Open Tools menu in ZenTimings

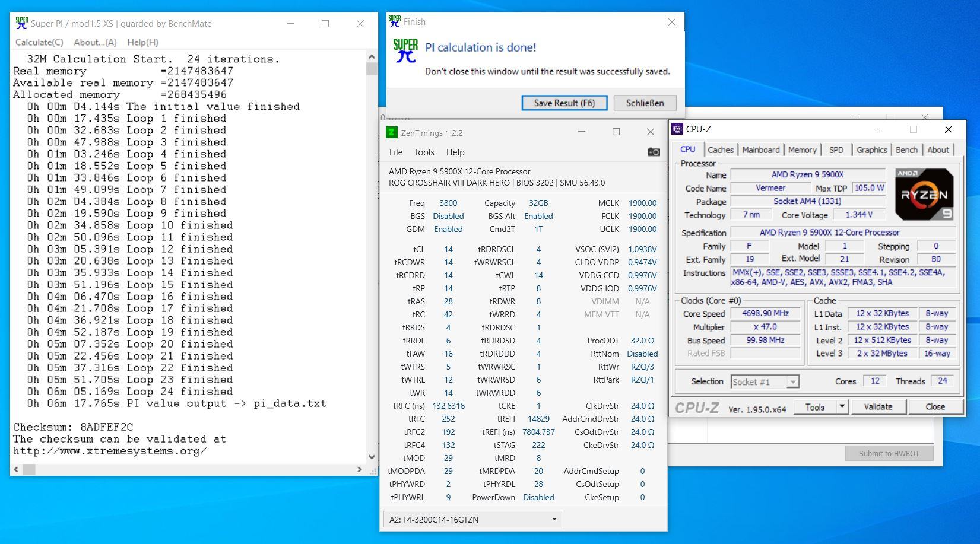point(424,152)
